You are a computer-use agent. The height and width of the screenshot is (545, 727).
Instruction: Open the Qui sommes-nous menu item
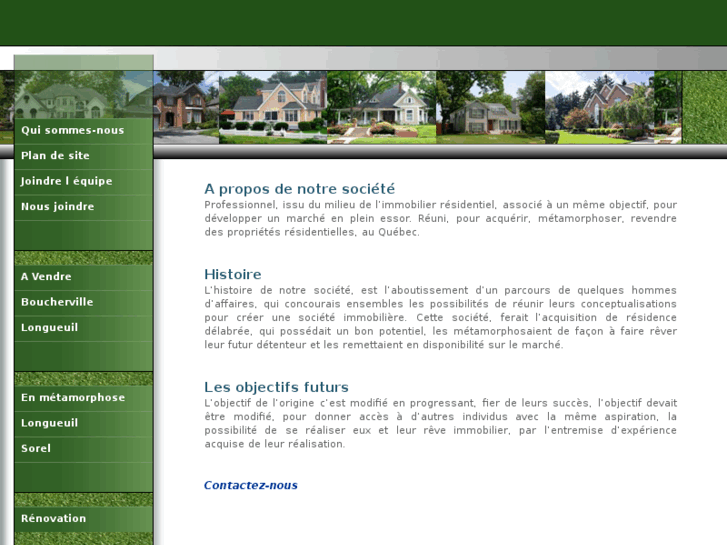tap(83, 130)
